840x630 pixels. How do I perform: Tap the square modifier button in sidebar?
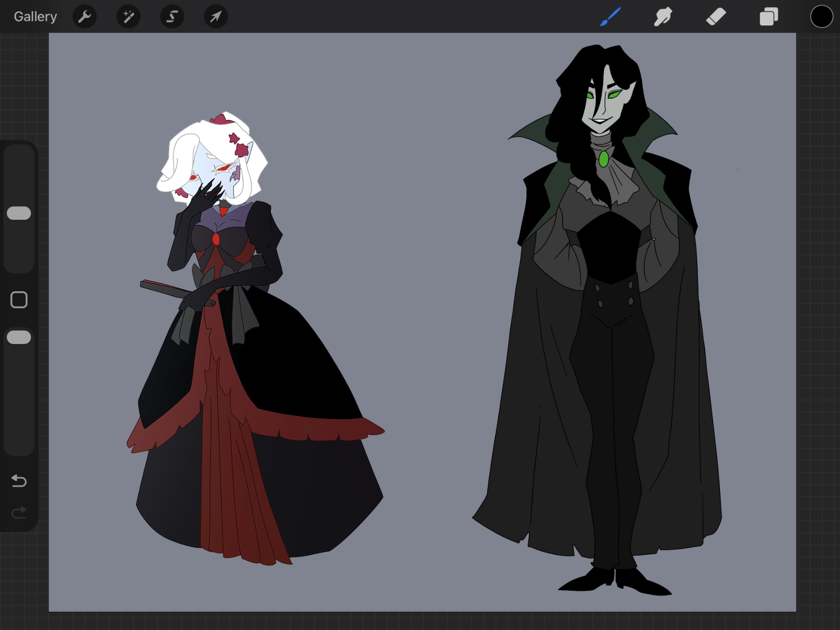click(x=19, y=300)
